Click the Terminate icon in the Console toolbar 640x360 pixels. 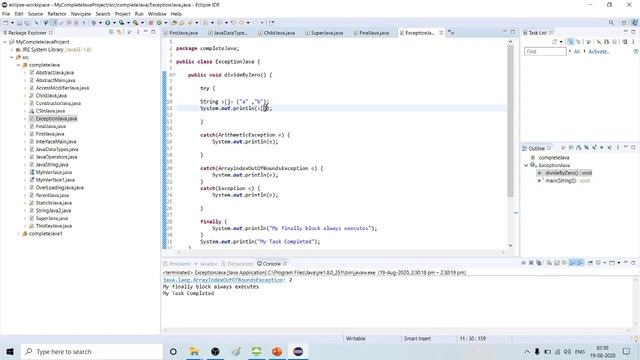(523, 263)
